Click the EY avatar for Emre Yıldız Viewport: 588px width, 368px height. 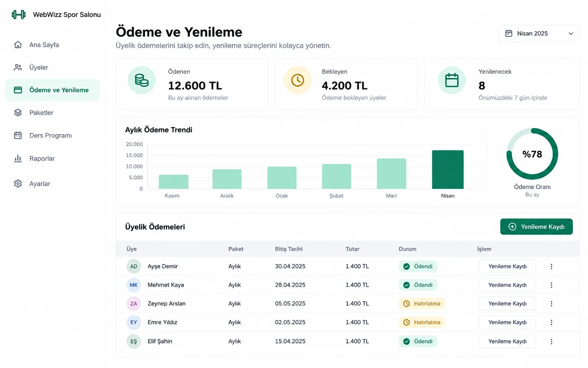[x=133, y=322]
